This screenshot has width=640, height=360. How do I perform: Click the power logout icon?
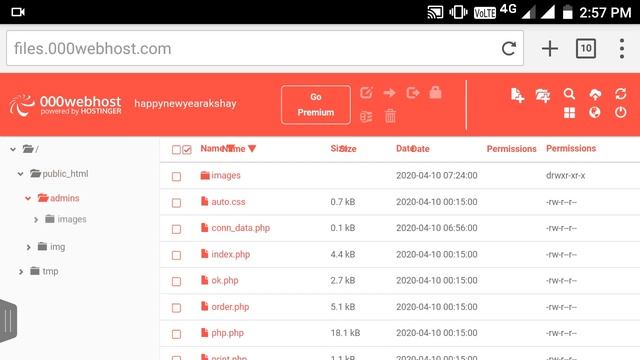(620, 112)
